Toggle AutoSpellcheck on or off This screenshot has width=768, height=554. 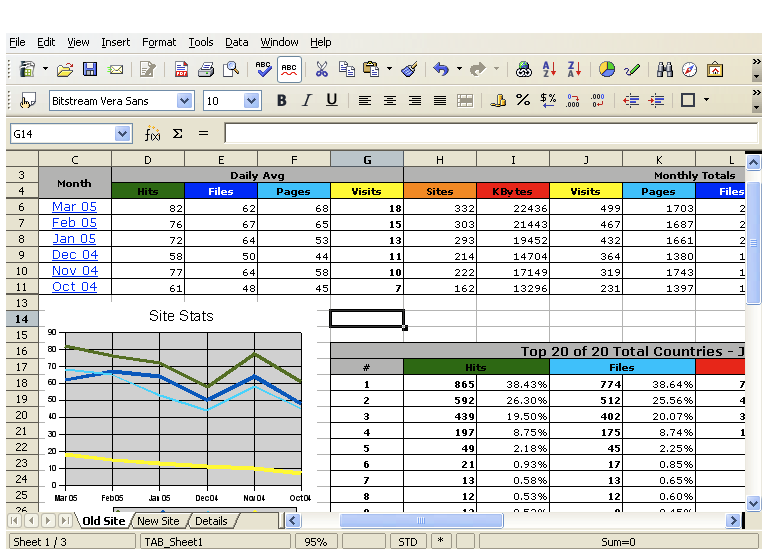pyautogui.click(x=289, y=70)
